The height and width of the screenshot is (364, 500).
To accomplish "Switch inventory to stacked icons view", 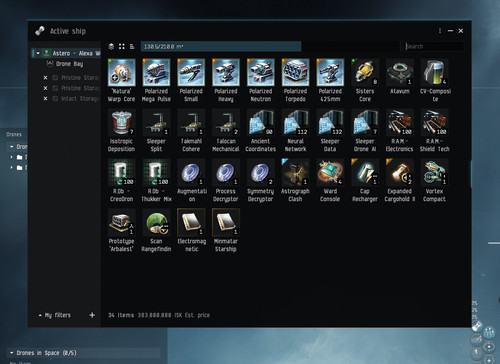I will (111, 46).
